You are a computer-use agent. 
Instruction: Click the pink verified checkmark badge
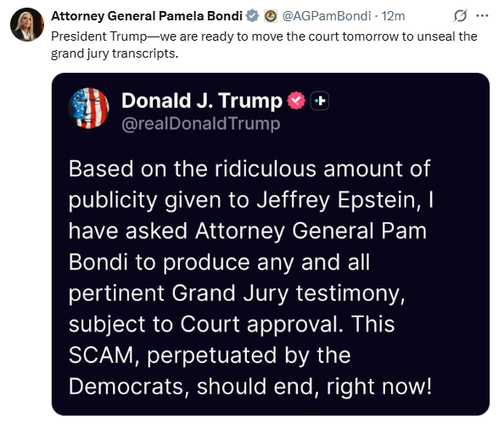click(296, 101)
